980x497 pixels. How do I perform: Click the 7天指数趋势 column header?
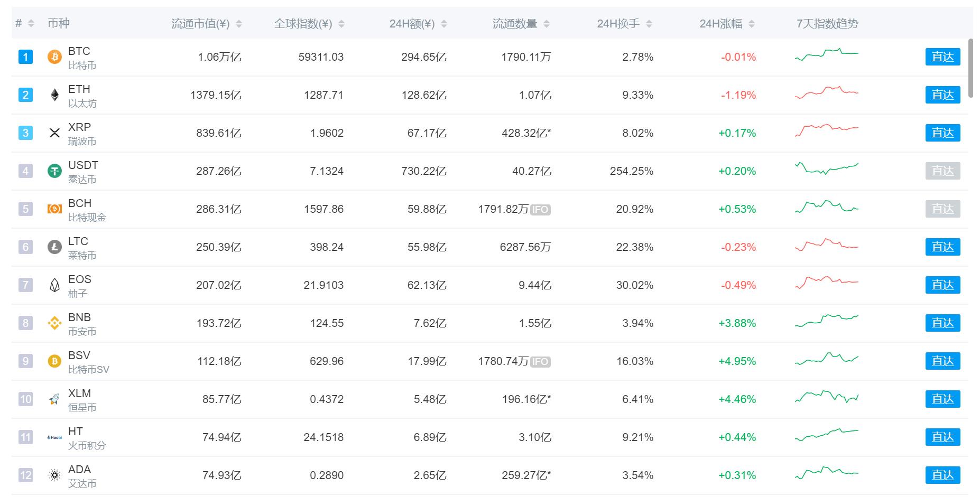pyautogui.click(x=827, y=24)
